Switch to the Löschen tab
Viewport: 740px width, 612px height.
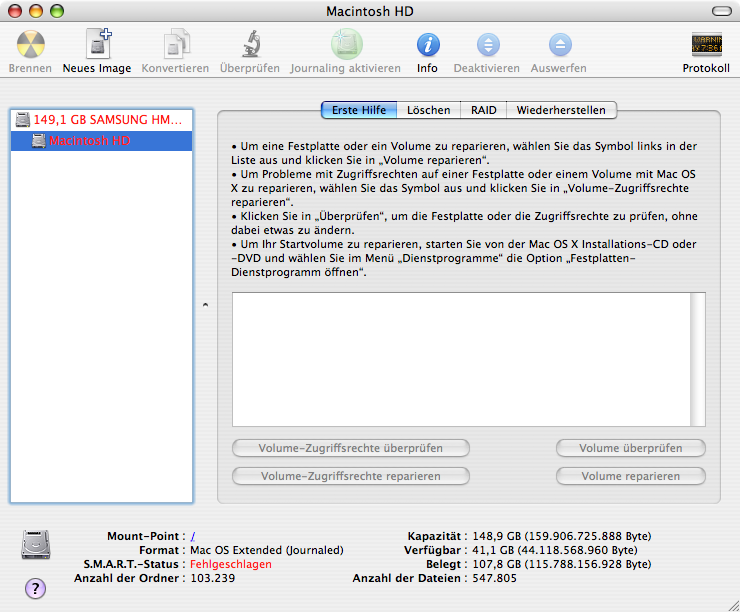point(429,110)
